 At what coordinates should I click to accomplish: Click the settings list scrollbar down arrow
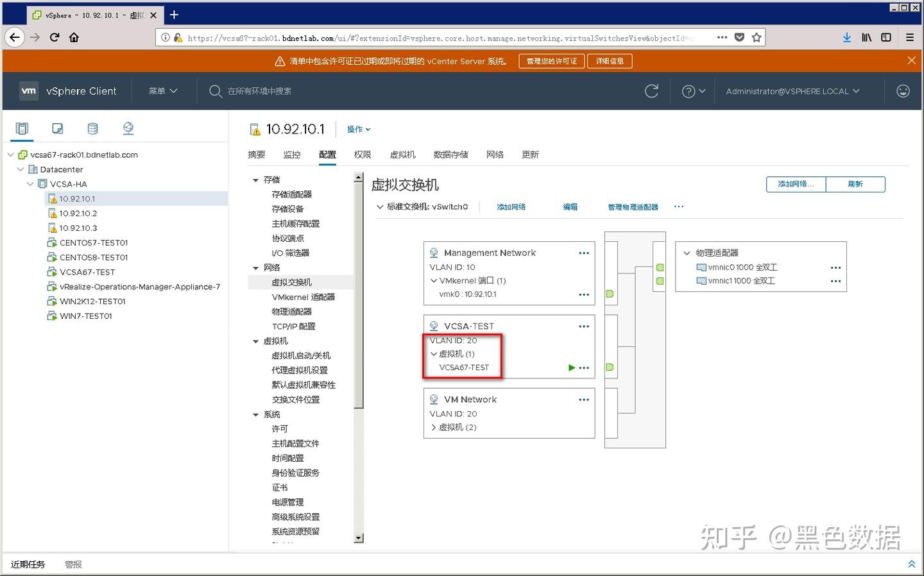[x=359, y=538]
